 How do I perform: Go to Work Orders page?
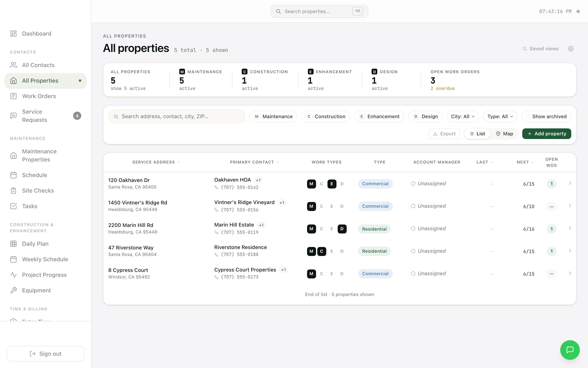(x=46, y=96)
